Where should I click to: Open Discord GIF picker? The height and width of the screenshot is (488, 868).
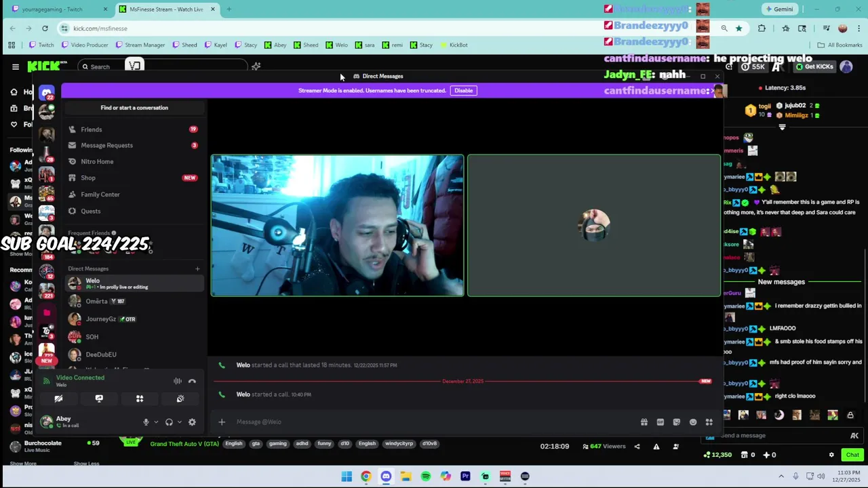[x=660, y=422]
